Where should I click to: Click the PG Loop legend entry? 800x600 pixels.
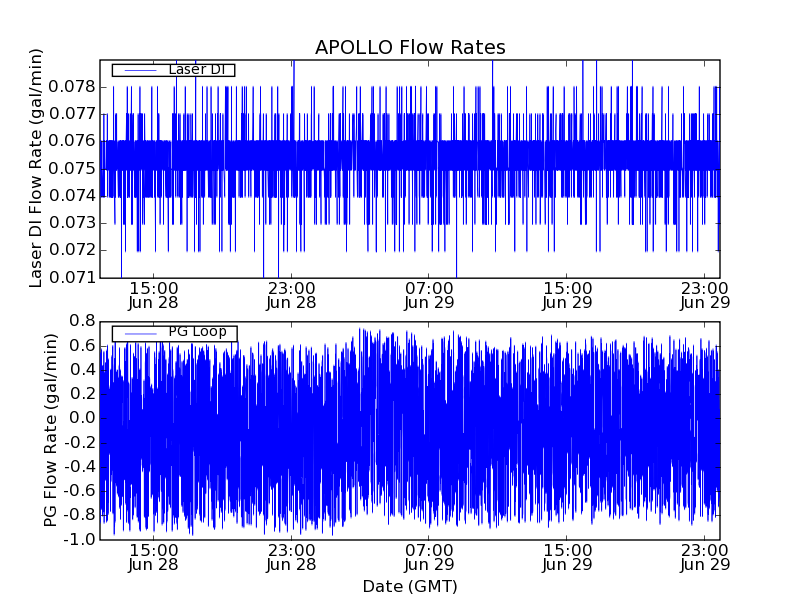(x=174, y=334)
